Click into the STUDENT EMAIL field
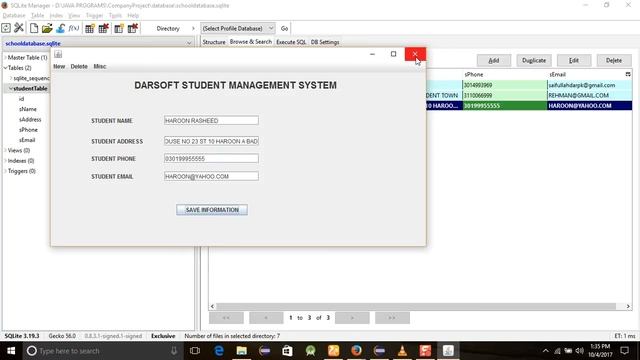640x360 pixels. (211, 176)
